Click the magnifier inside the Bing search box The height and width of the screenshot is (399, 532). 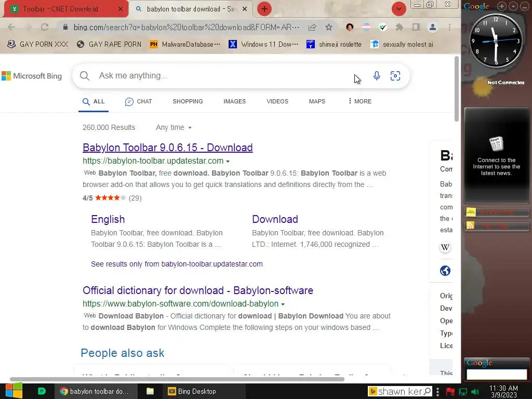(85, 76)
